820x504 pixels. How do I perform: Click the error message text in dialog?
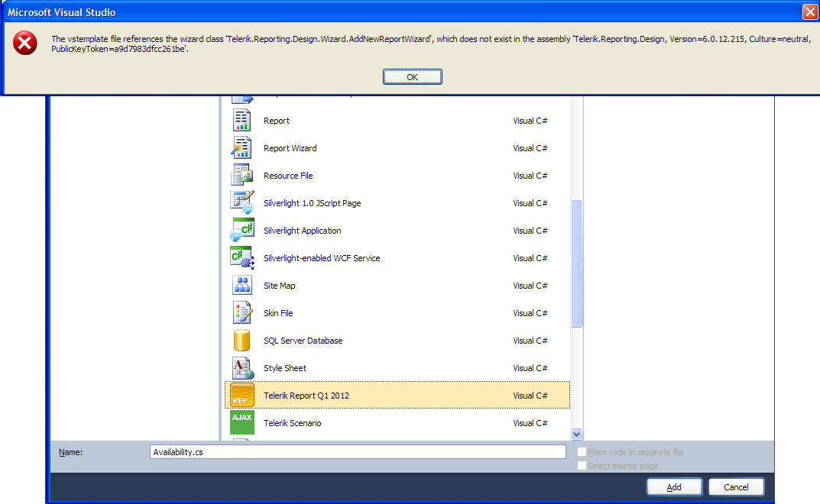coord(431,44)
